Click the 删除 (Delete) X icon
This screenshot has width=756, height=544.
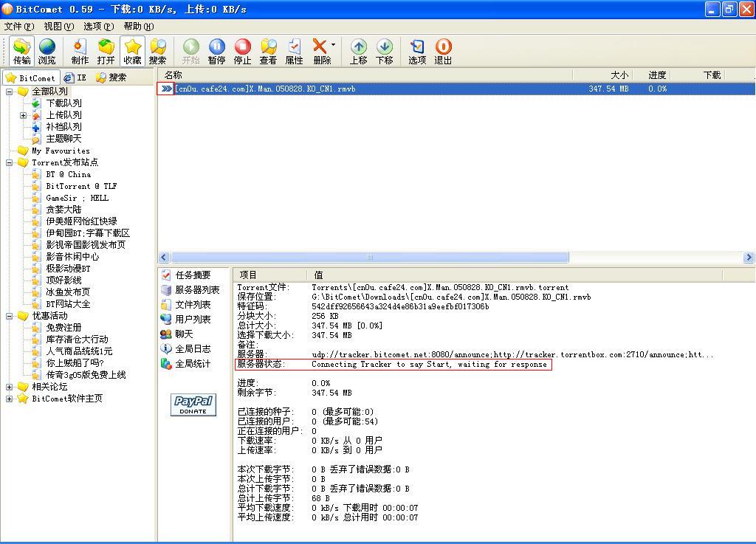coord(320,51)
